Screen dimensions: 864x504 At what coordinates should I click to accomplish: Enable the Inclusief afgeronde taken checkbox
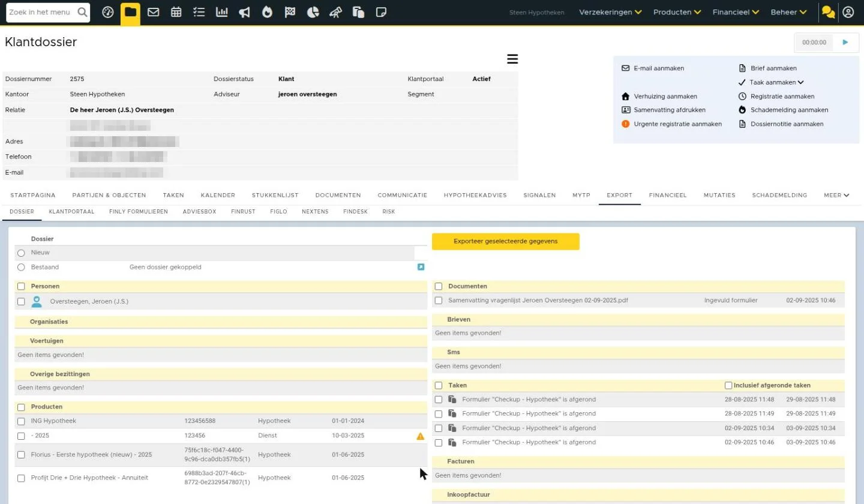click(728, 385)
